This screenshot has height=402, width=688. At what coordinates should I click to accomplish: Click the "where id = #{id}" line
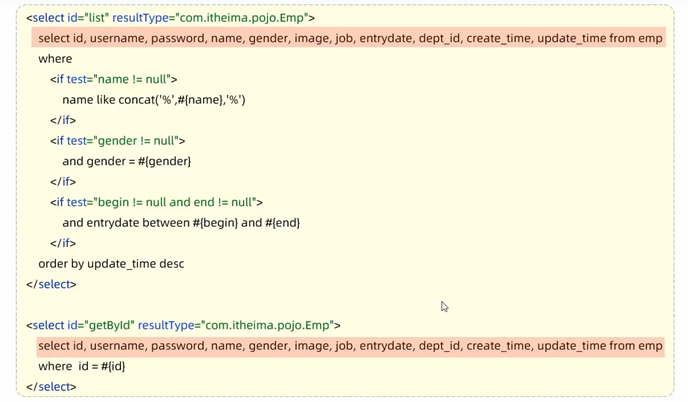pyautogui.click(x=82, y=366)
